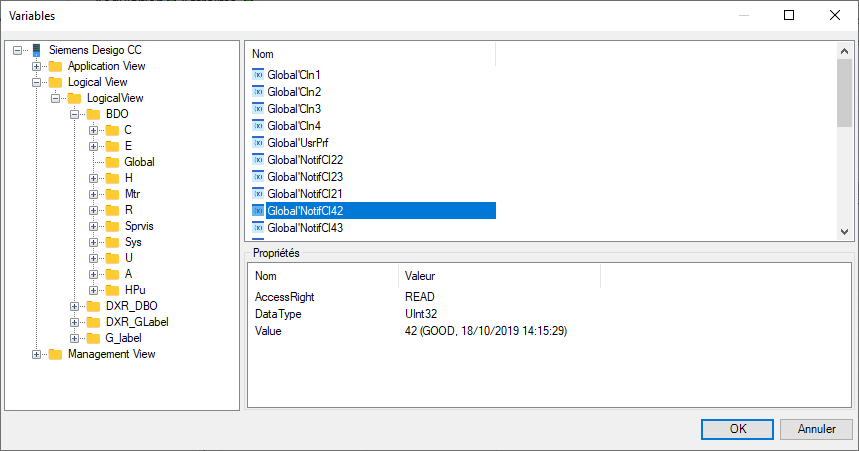Select the Mtr tree item
Screen dimensions: 859x451
click(133, 194)
